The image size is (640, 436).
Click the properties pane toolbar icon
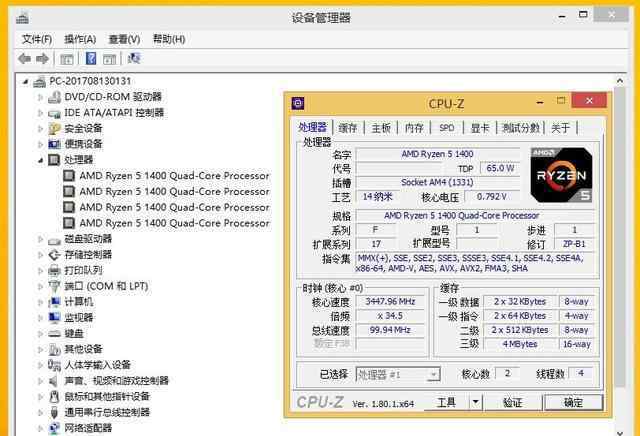pyautogui.click(x=109, y=59)
